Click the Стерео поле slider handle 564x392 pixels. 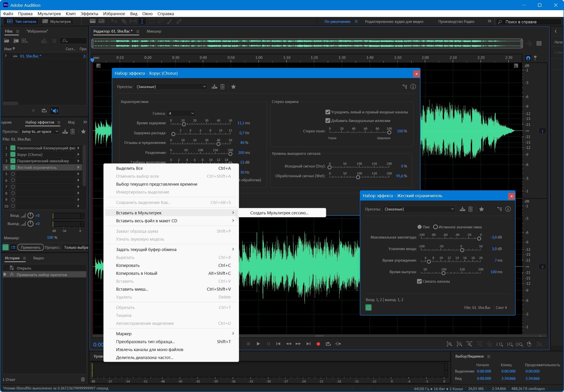coord(389,132)
